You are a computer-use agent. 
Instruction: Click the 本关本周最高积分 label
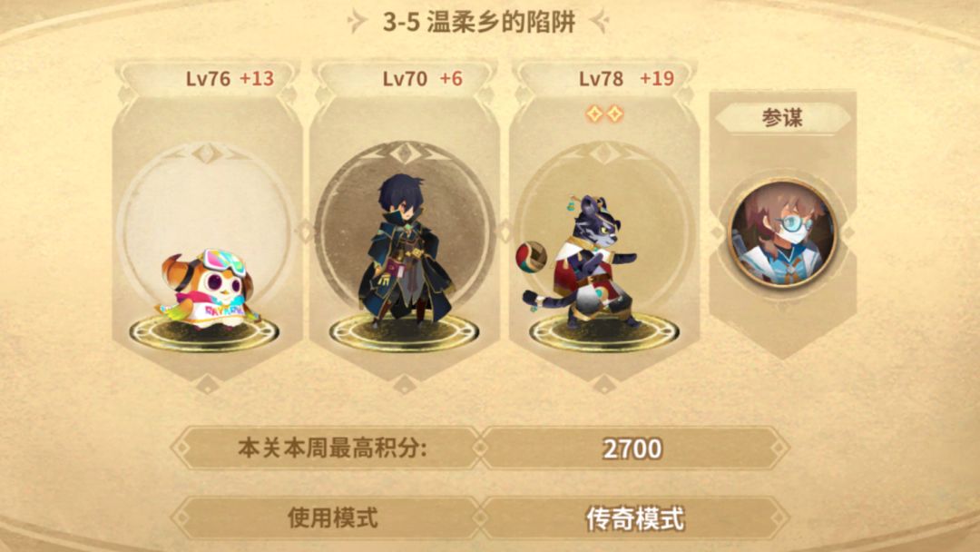(x=332, y=448)
